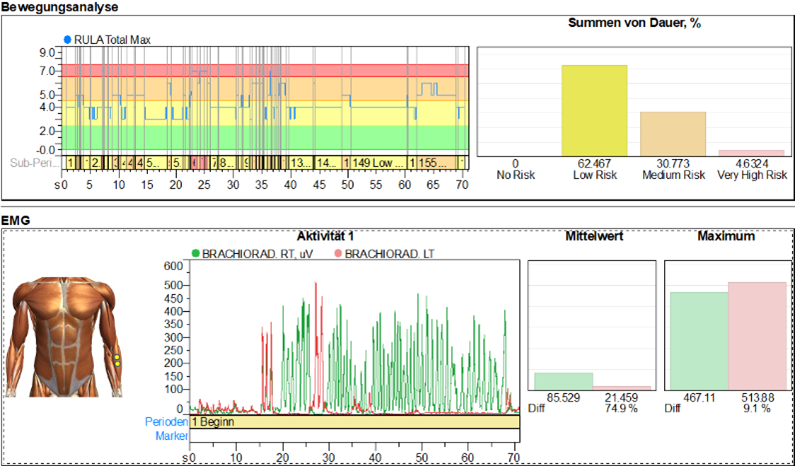795x466 pixels.
Task: Click the 'Low Risk' category label
Action: pyautogui.click(x=595, y=175)
